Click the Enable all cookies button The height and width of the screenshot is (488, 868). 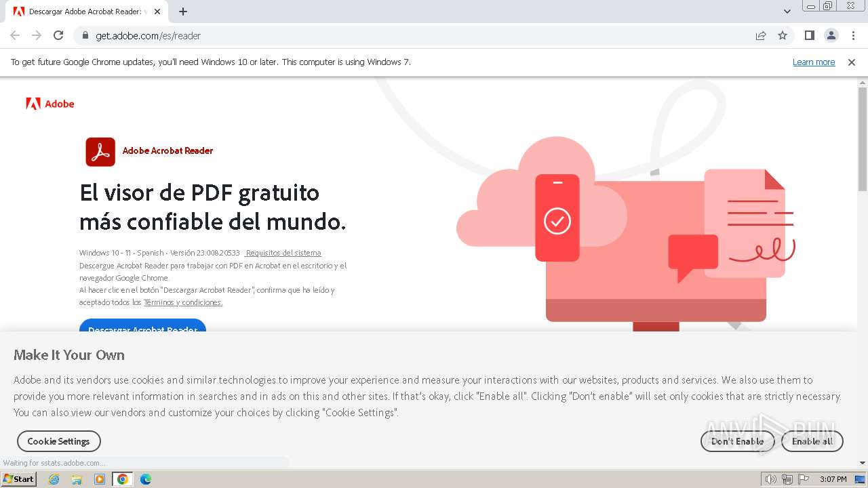[812, 441]
